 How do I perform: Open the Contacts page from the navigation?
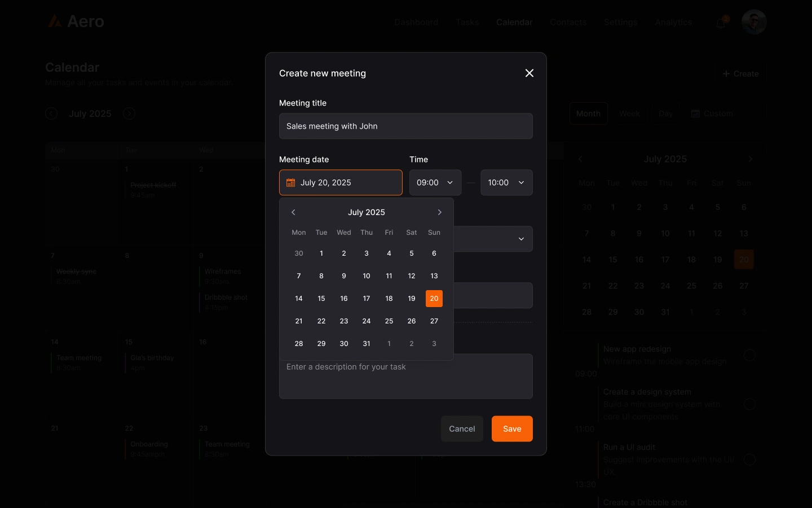coord(568,22)
